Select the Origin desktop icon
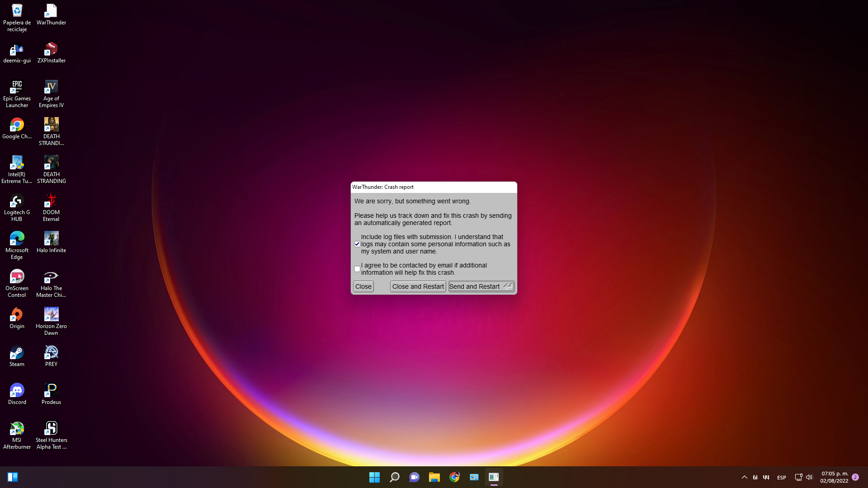Screen dimensions: 868x488 [x=17, y=319]
